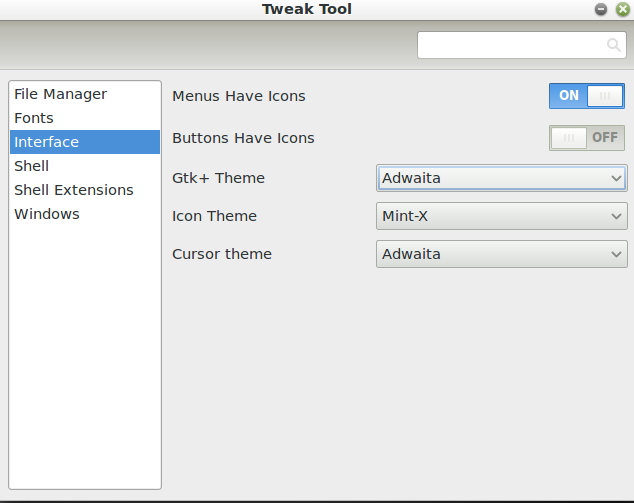Switch to Shell Extensions category

74,190
